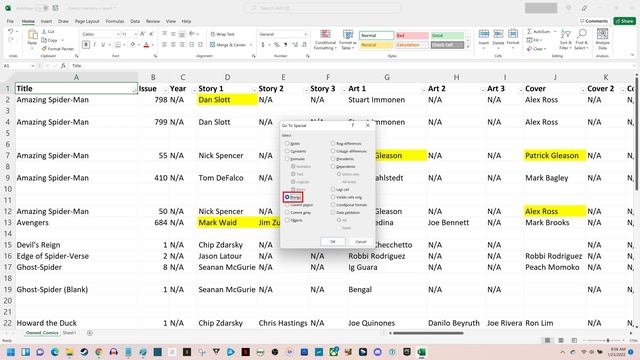Open Conditional Formatting icon
Image resolution: width=640 pixels, height=360 pixels.
pos(325,35)
